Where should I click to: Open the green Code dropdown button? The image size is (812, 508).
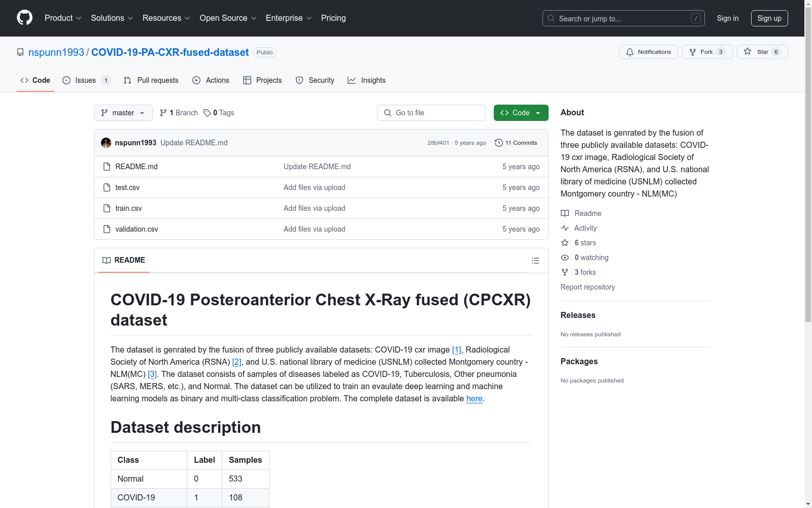click(x=521, y=113)
